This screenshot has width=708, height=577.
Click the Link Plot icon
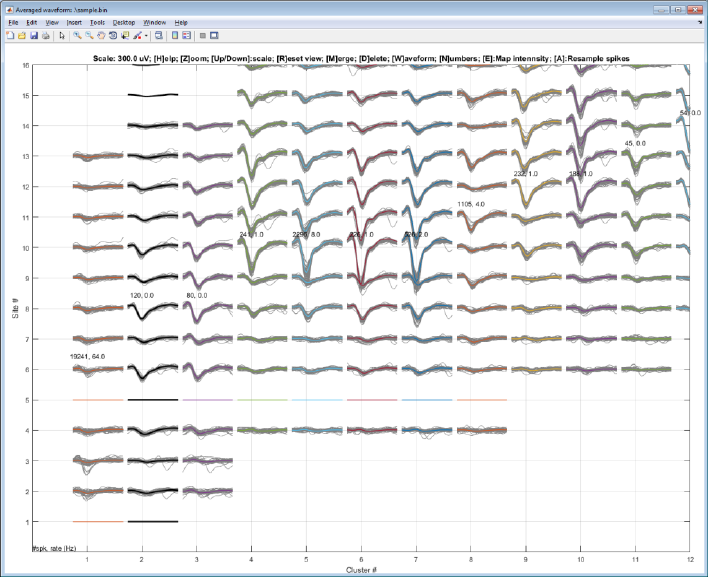(x=158, y=35)
